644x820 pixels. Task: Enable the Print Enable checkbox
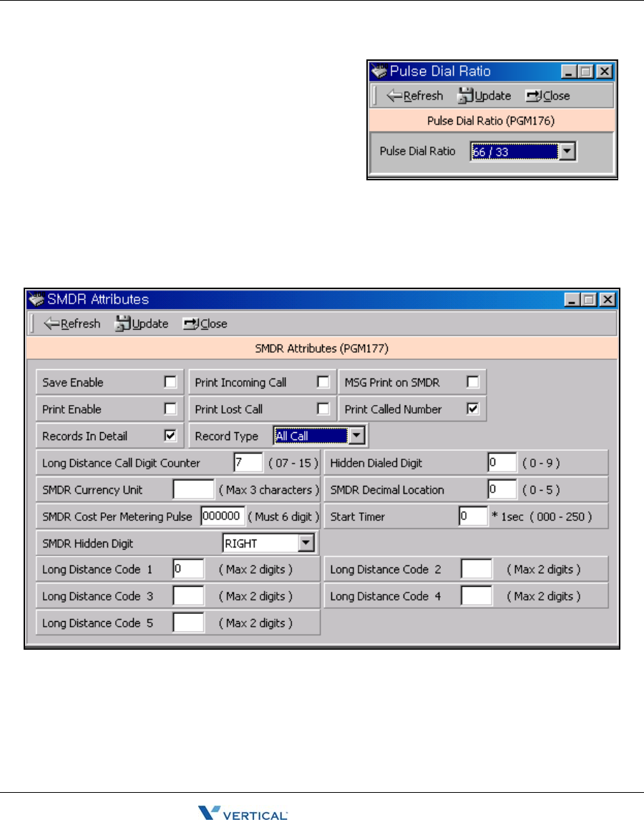click(x=170, y=409)
